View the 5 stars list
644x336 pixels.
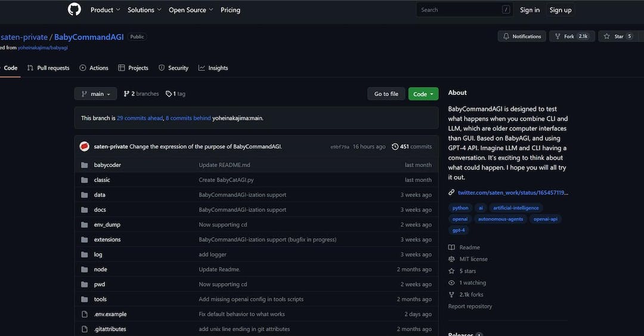(x=463, y=271)
